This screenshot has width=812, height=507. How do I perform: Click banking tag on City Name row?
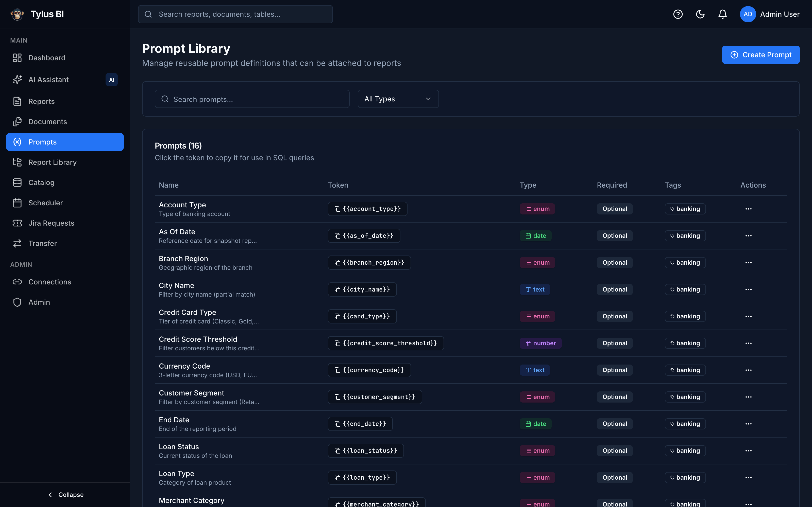685,289
